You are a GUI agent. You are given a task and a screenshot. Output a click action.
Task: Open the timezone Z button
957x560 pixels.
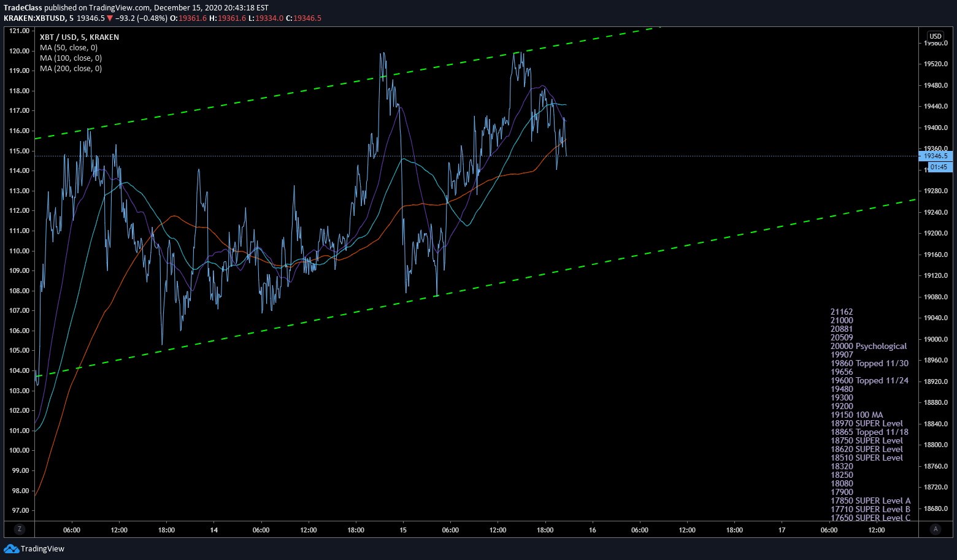pos(20,529)
